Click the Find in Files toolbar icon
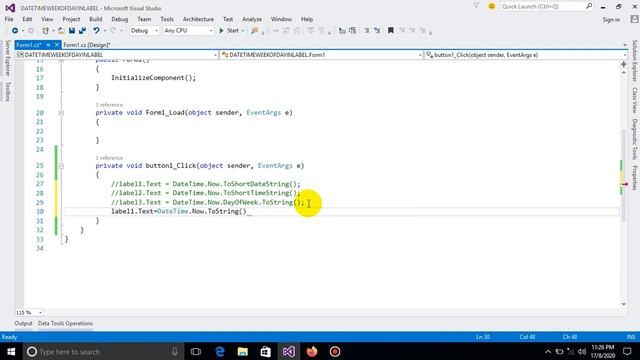The height and width of the screenshot is (360, 640). pyautogui.click(x=255, y=31)
